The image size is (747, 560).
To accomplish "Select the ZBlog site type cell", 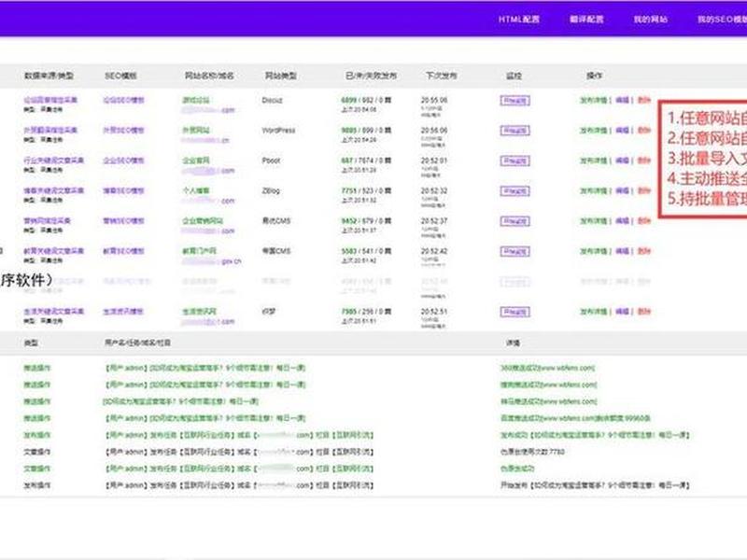I will (x=271, y=190).
